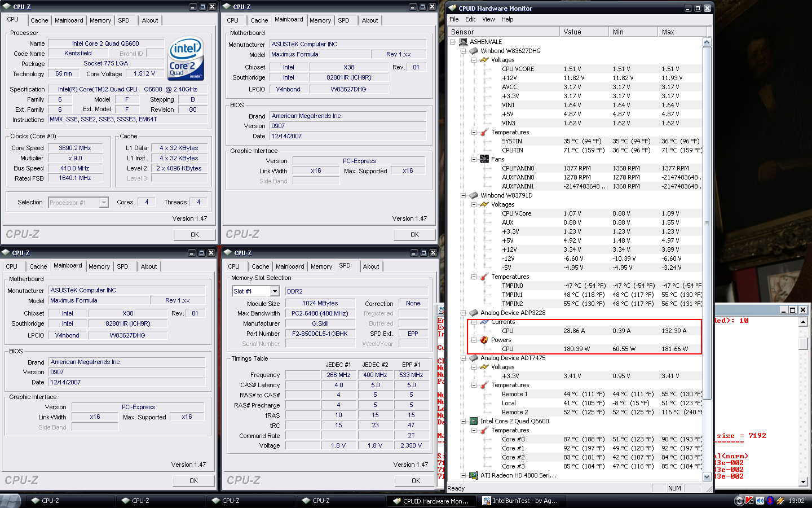
Task: Click Hardware Monitor scrollbar down arrow
Action: [x=707, y=477]
